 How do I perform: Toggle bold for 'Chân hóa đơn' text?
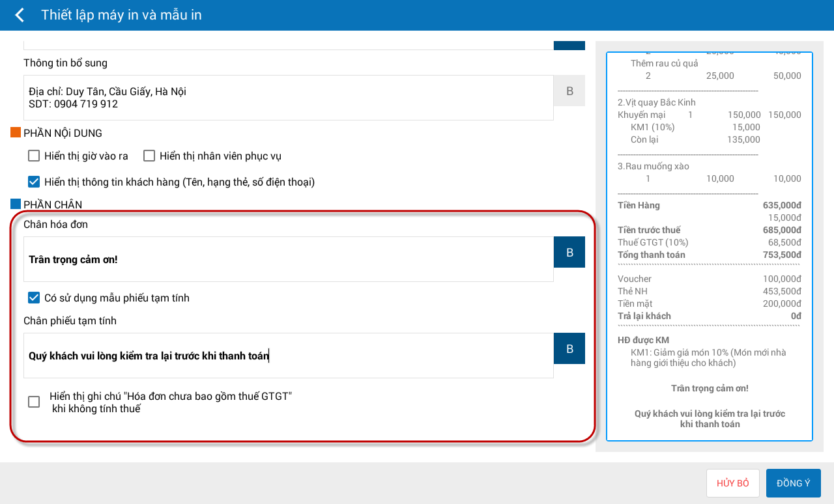pyautogui.click(x=569, y=253)
